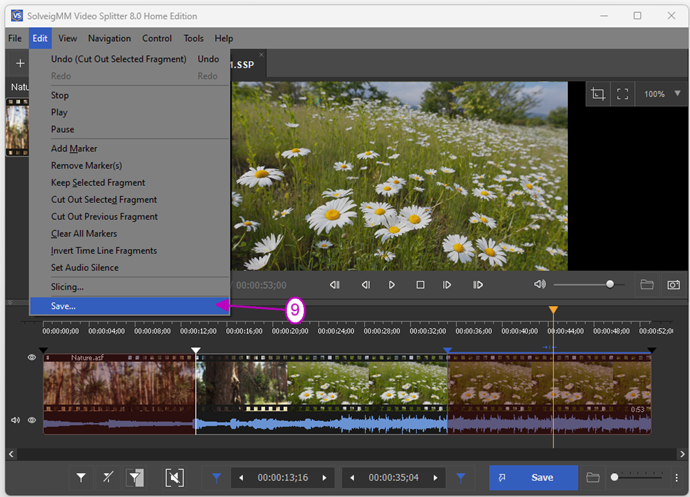Step back one frame
This screenshot has height=497, width=690.
coord(365,285)
